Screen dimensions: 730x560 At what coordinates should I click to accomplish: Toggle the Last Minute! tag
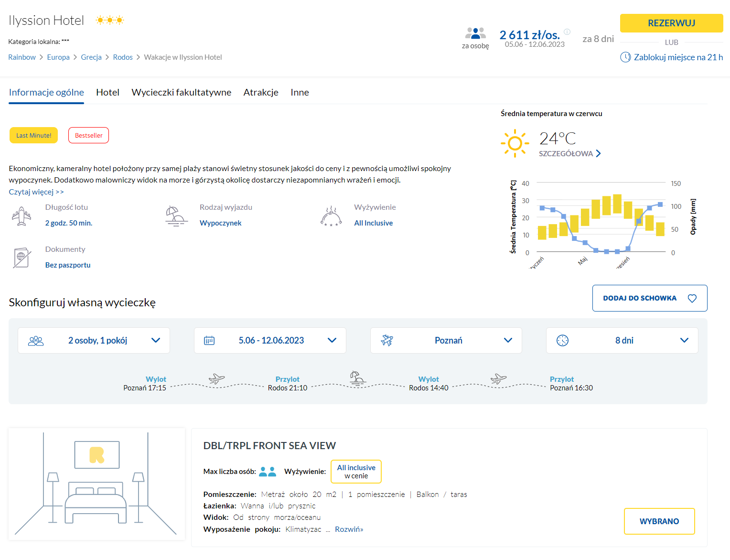click(x=34, y=135)
